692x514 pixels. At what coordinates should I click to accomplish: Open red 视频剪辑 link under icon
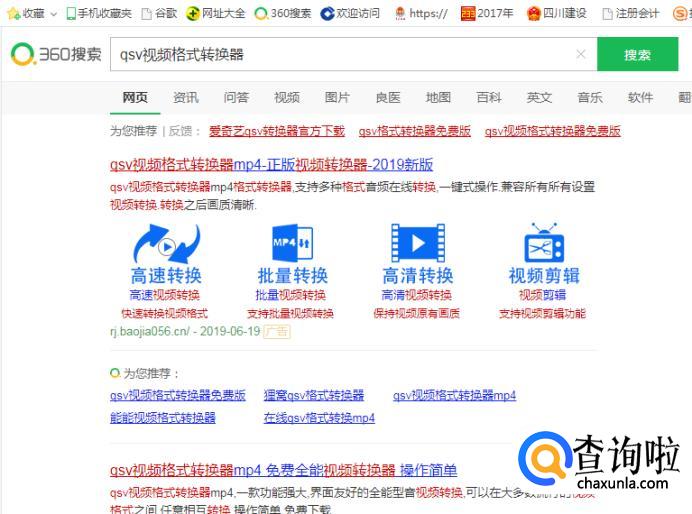point(542,295)
